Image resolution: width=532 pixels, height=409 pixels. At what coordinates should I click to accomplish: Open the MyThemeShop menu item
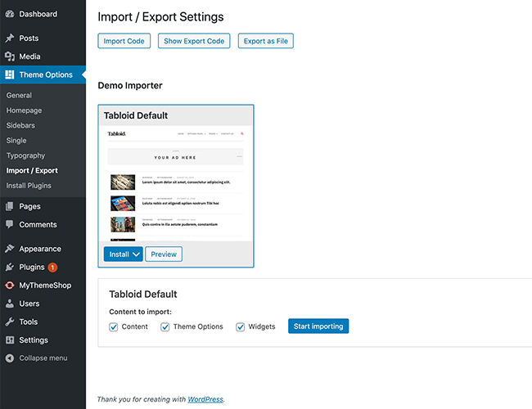tap(43, 285)
